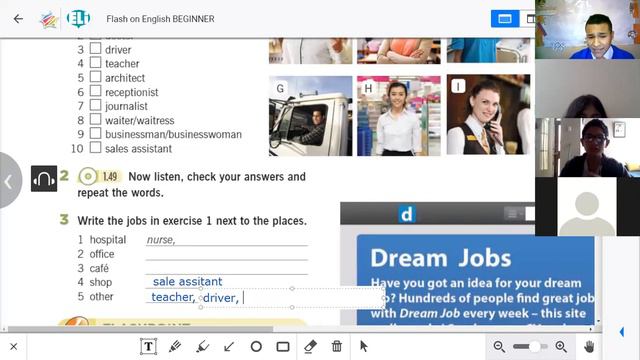This screenshot has height=360, width=640.
Task: Click the zoom slider handle
Action: coord(535,347)
